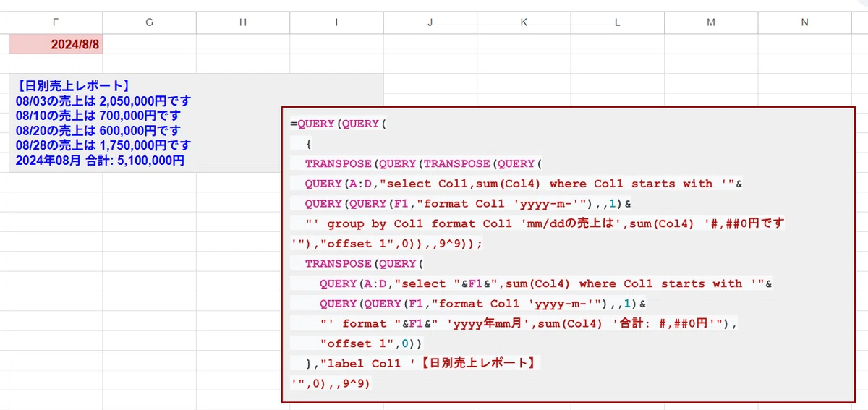Click the 2024年08月 合計: 5,100,000円 line

click(x=100, y=161)
